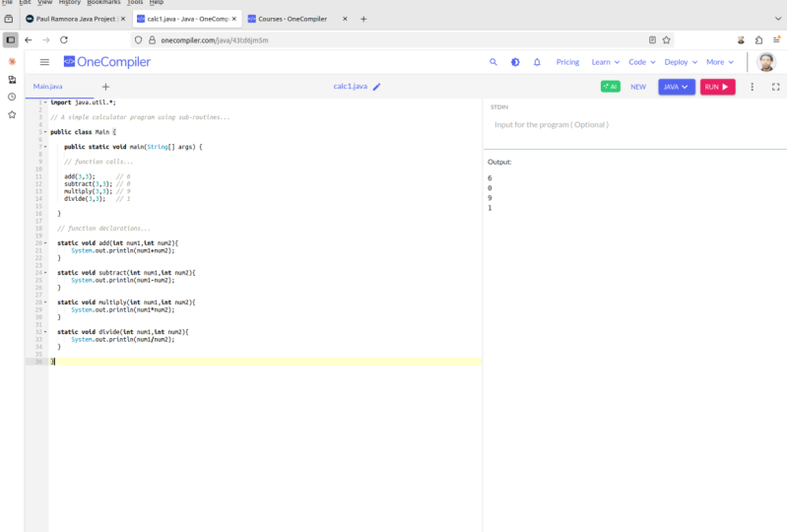Image resolution: width=787 pixels, height=532 pixels.
Task: Open the red sidebar extension icon
Action: [x=12, y=61]
